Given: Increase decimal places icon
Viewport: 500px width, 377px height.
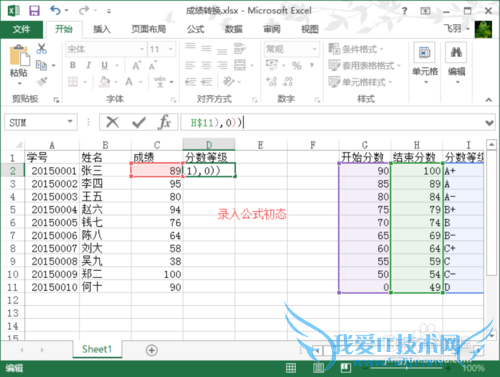Looking at the screenshot, I should [272, 81].
